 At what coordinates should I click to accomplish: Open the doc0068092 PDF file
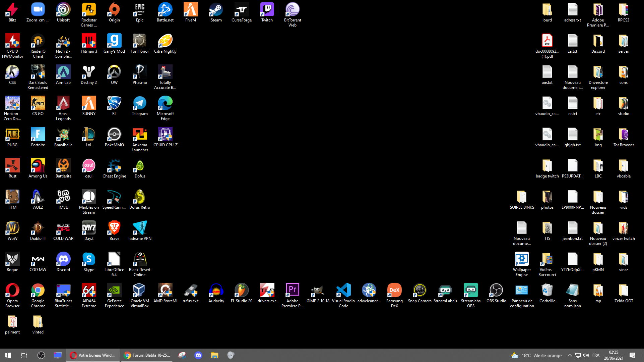click(547, 46)
